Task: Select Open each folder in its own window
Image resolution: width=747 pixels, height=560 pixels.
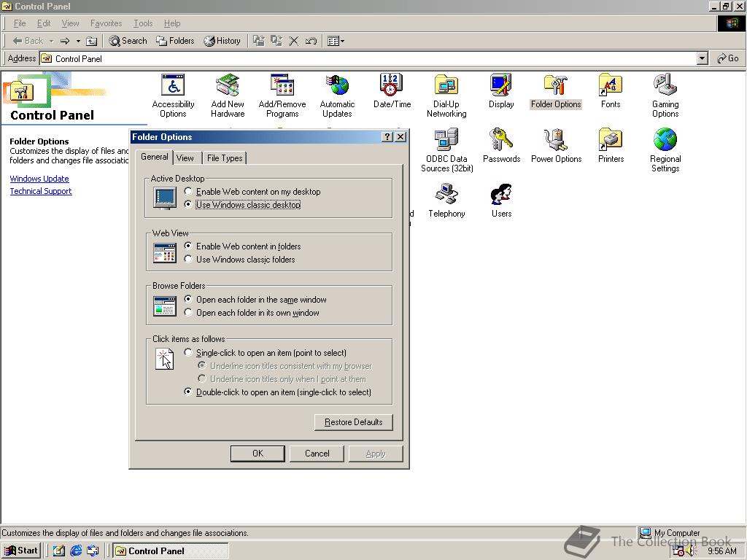Action: pos(252,313)
